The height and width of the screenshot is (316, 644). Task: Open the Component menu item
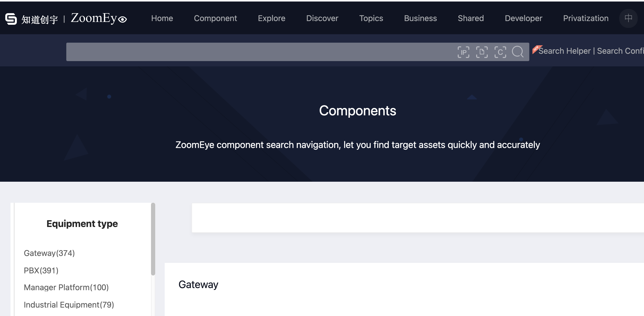point(215,18)
